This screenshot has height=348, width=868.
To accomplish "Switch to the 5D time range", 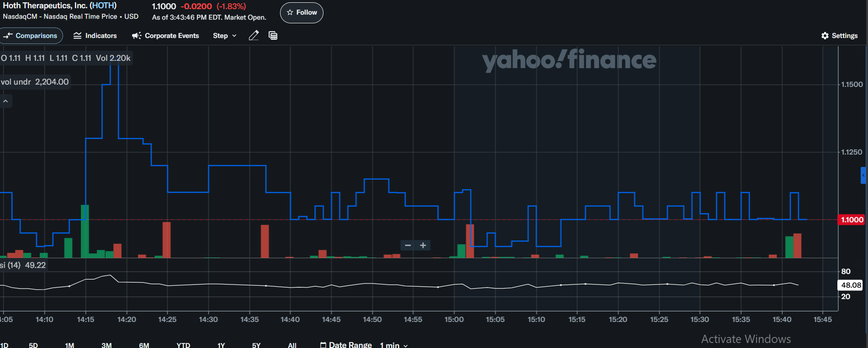I will coord(33,345).
